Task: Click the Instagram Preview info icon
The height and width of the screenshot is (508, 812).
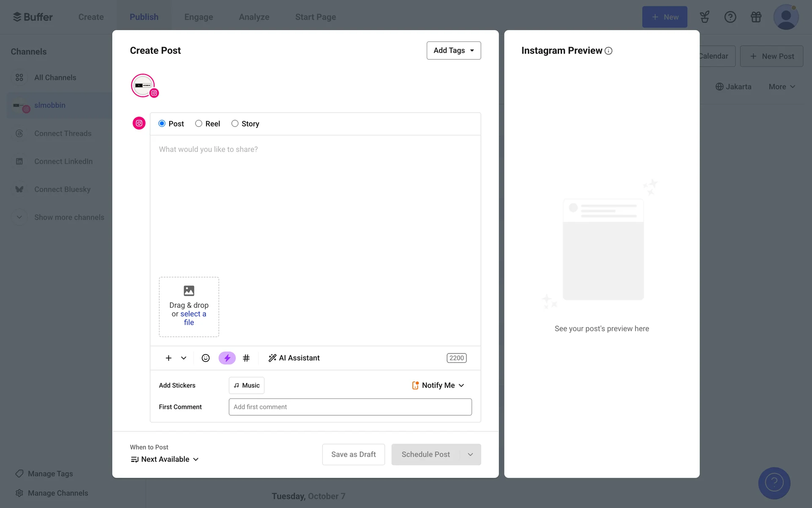Action: (609, 51)
